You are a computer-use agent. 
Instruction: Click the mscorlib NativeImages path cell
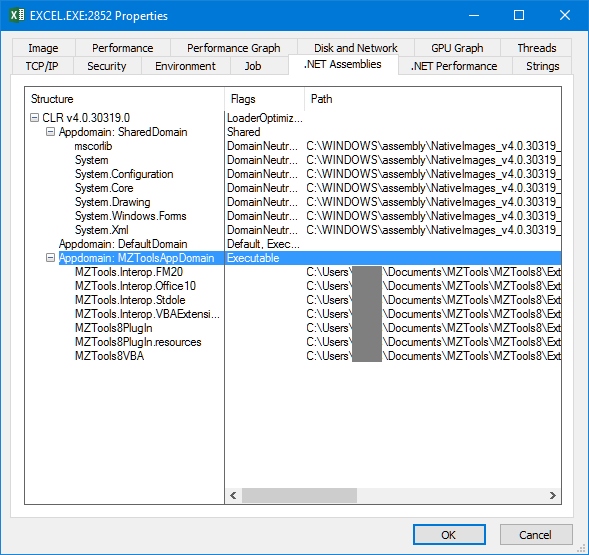coord(433,146)
